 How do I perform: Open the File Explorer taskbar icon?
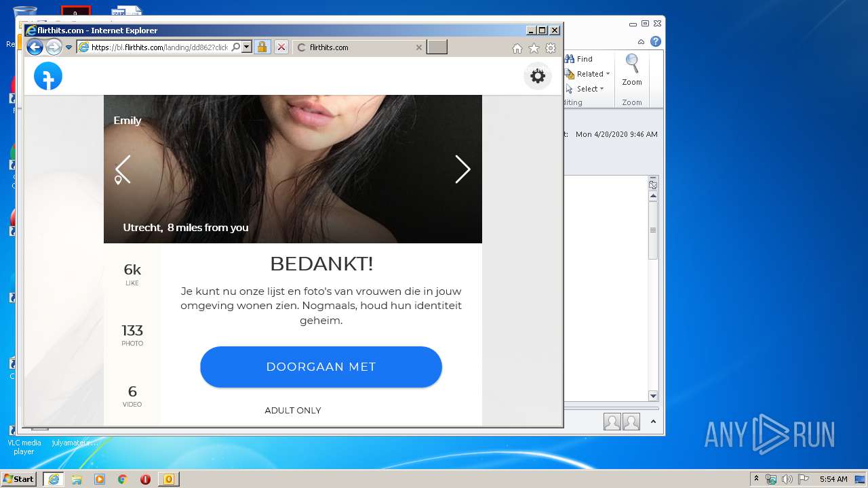[77, 479]
